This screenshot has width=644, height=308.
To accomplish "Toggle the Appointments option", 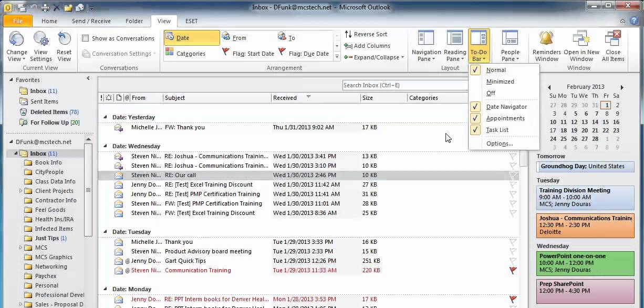I will tap(505, 118).
